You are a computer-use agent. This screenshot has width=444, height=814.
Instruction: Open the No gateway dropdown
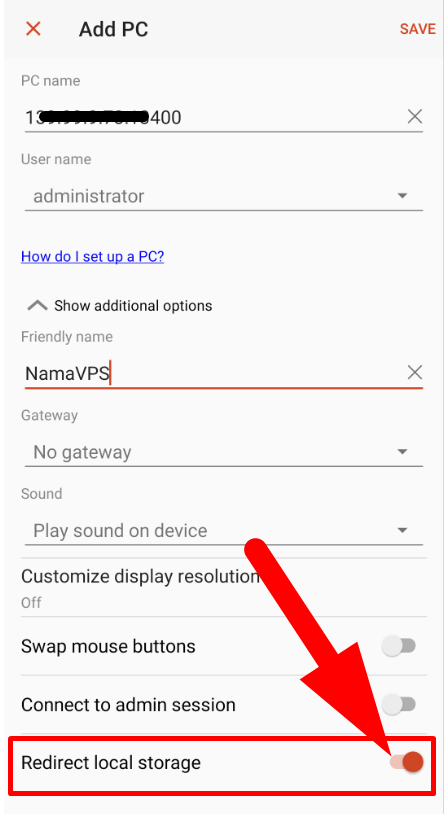(x=224, y=453)
